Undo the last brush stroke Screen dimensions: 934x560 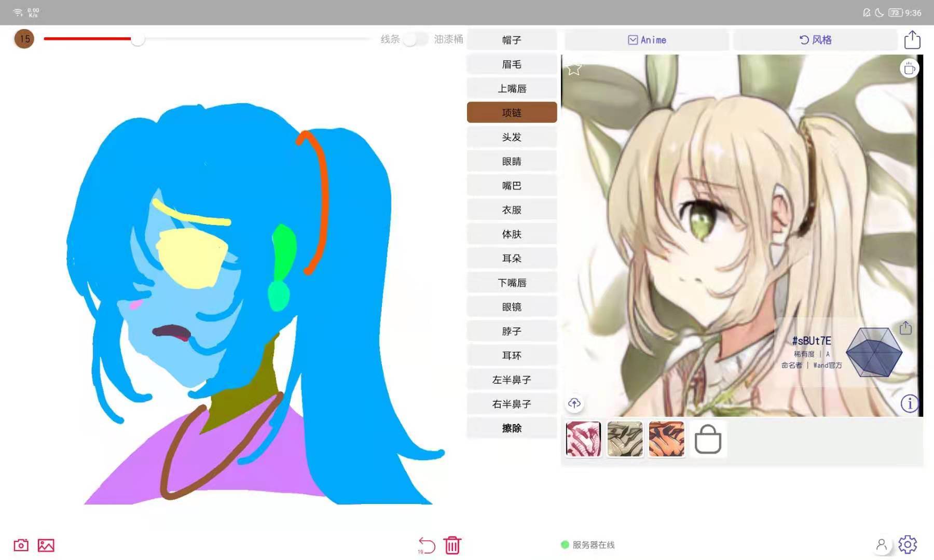pyautogui.click(x=427, y=545)
